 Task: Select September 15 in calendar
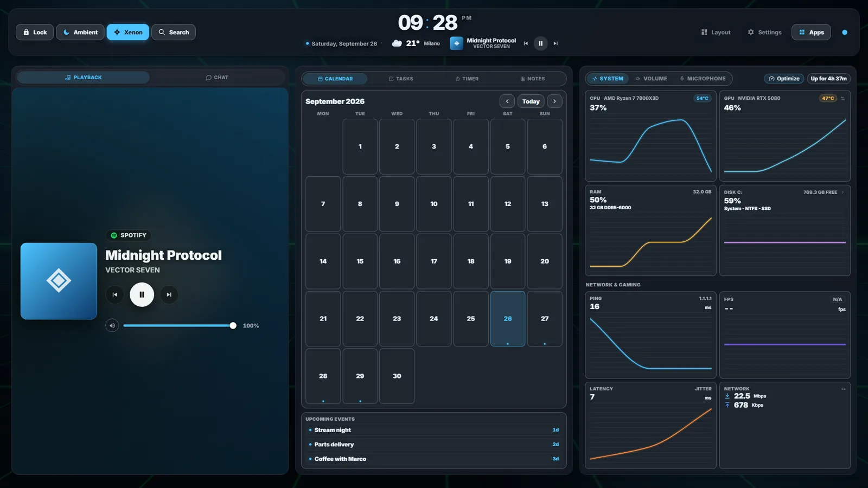[x=360, y=261]
